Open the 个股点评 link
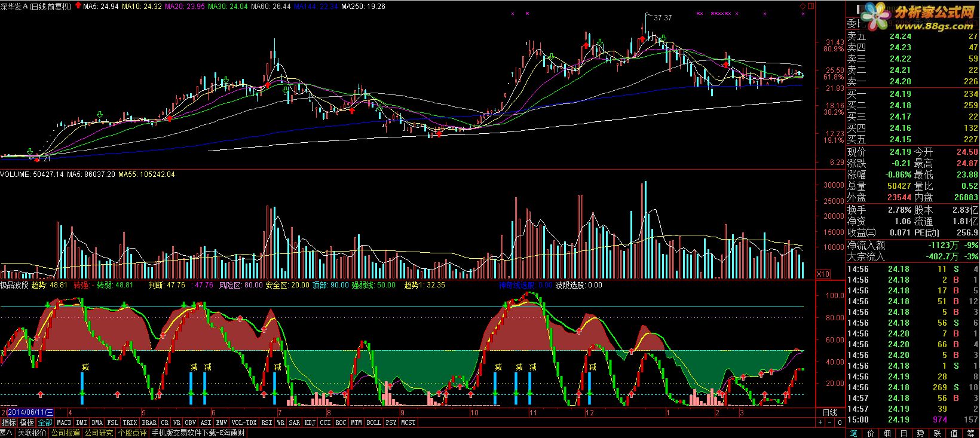The width and height of the screenshot is (980, 438). point(132,433)
